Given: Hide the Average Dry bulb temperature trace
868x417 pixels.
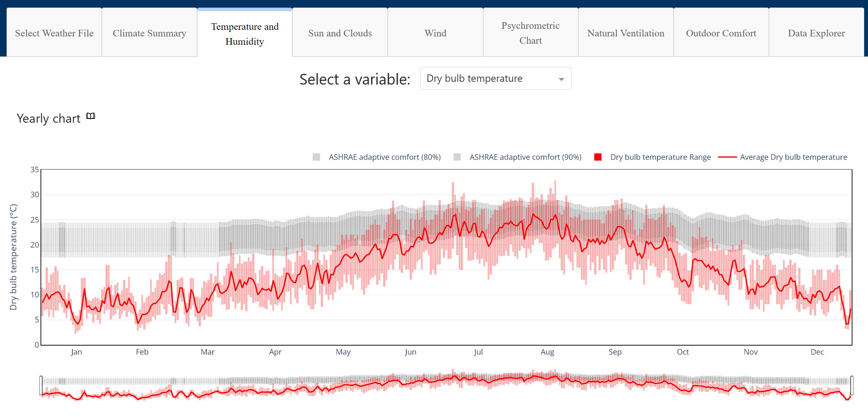Looking at the screenshot, I should (793, 157).
